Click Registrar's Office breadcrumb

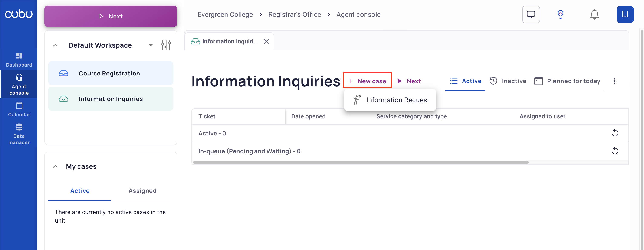point(294,14)
